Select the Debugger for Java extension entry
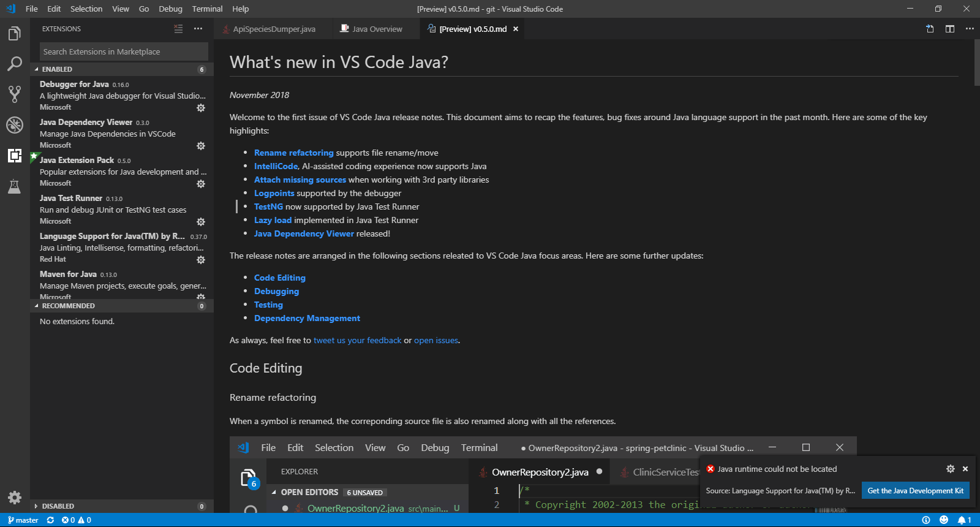980x527 pixels. 122,95
